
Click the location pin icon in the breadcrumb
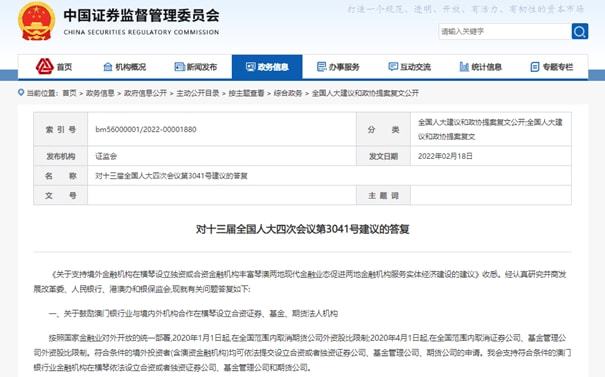pyautogui.click(x=21, y=93)
